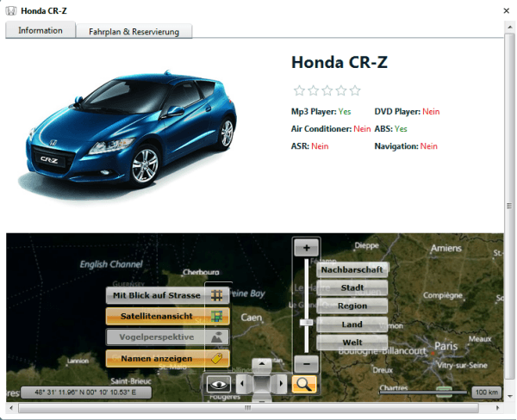Image resolution: width=517 pixels, height=420 pixels.
Task: Rate the car five stars
Action: (x=355, y=90)
